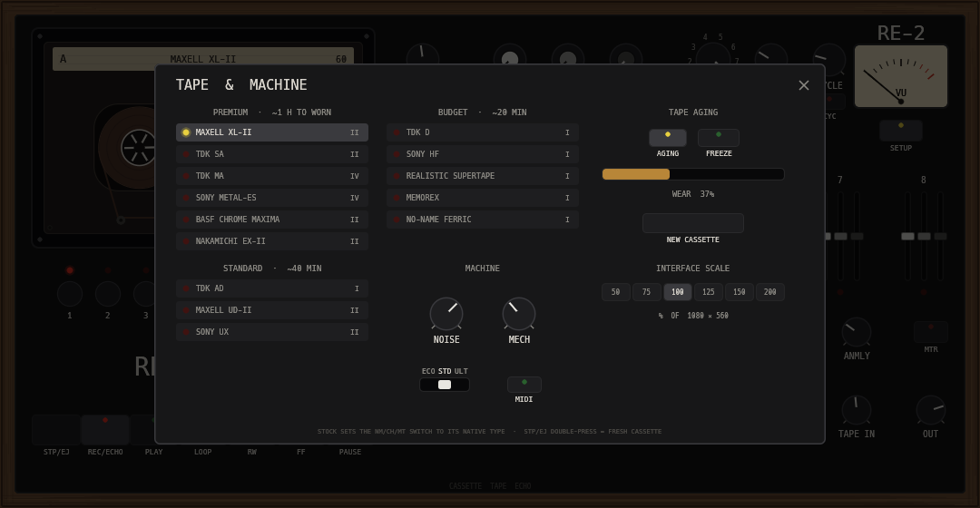Set interface scale to 125
The image size is (980, 508).
pos(708,292)
